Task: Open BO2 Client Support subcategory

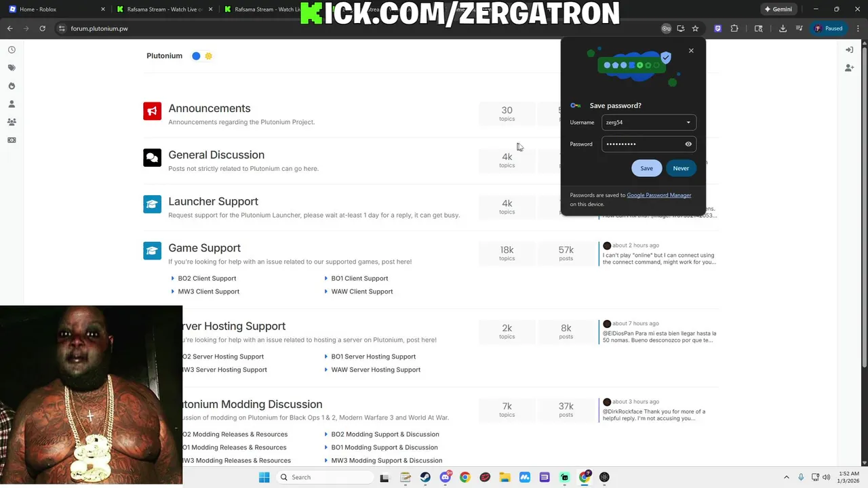Action: (207, 279)
